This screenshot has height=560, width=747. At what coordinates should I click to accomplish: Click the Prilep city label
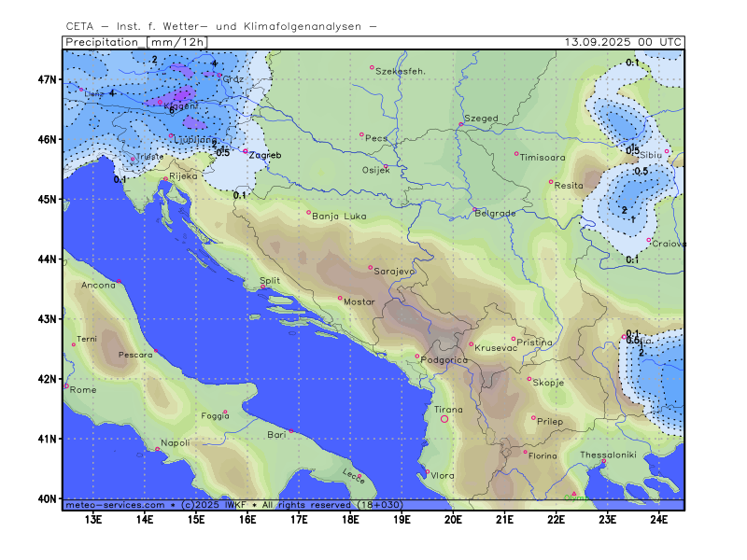[x=550, y=422]
